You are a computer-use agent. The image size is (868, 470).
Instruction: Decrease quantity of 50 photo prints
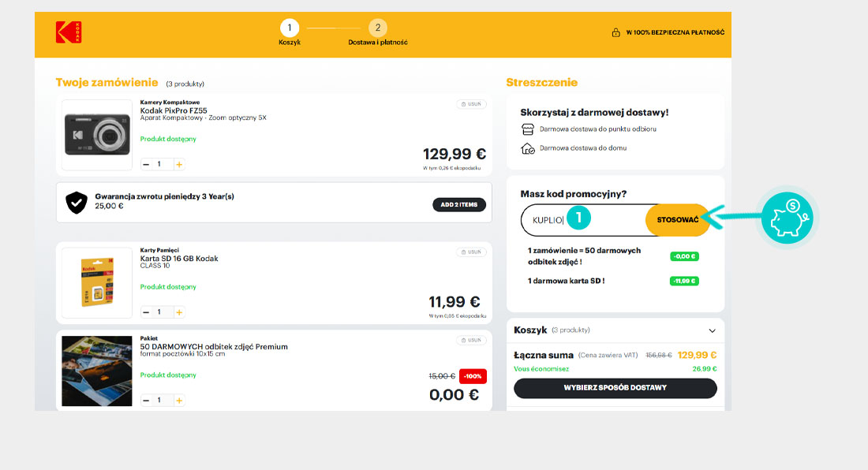tap(146, 401)
